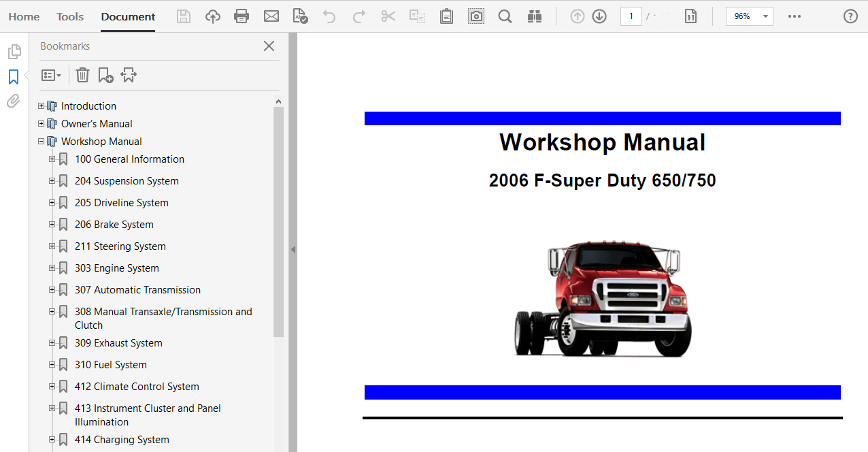Open the Document menu tab
The height and width of the screenshot is (452, 868).
[127, 16]
